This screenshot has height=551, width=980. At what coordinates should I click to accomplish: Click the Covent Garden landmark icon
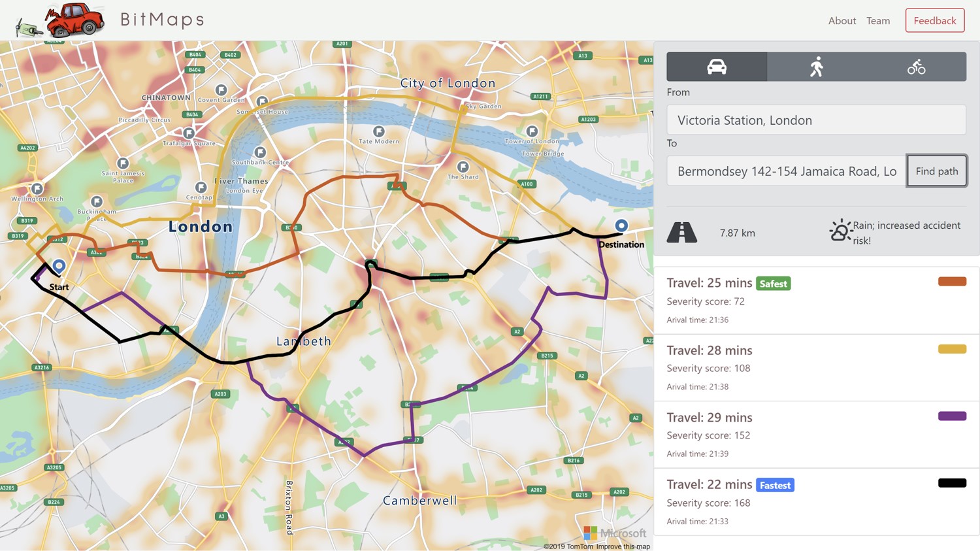pos(221,90)
